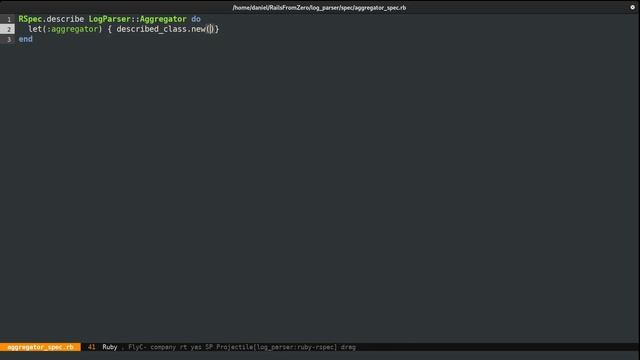Place cursor on LogParser in line 1
This screenshot has height=360, width=640.
coord(109,19)
